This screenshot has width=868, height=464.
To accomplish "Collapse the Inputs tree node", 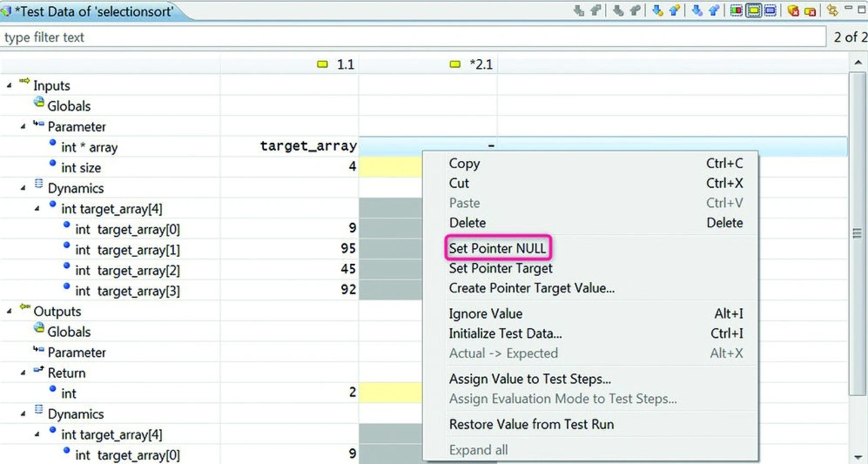I will click(x=9, y=85).
